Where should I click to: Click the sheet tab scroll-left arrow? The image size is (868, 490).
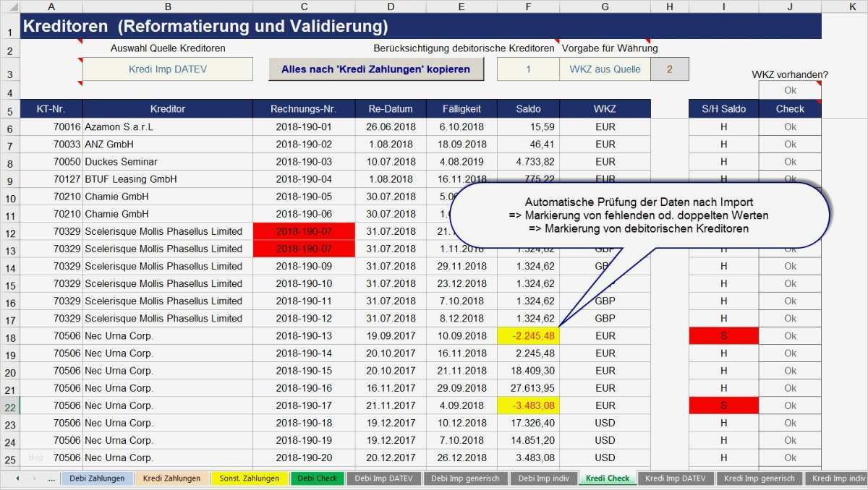click(17, 478)
